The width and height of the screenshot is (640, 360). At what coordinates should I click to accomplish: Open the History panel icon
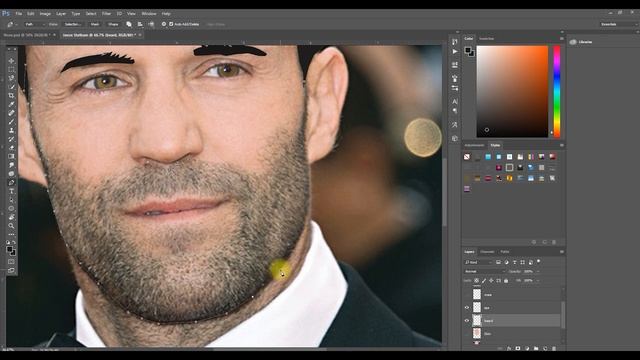(x=455, y=42)
